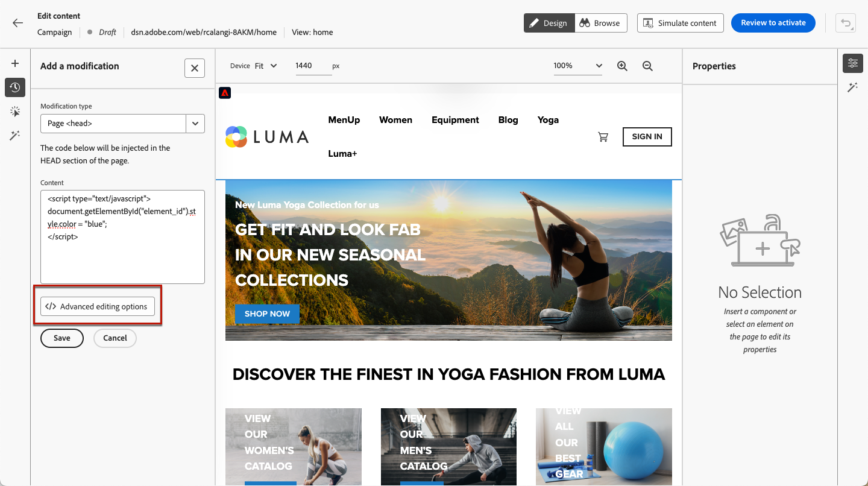The width and height of the screenshot is (868, 486).
Task: Zoom out with the magnifier minus icon
Action: [x=647, y=66]
